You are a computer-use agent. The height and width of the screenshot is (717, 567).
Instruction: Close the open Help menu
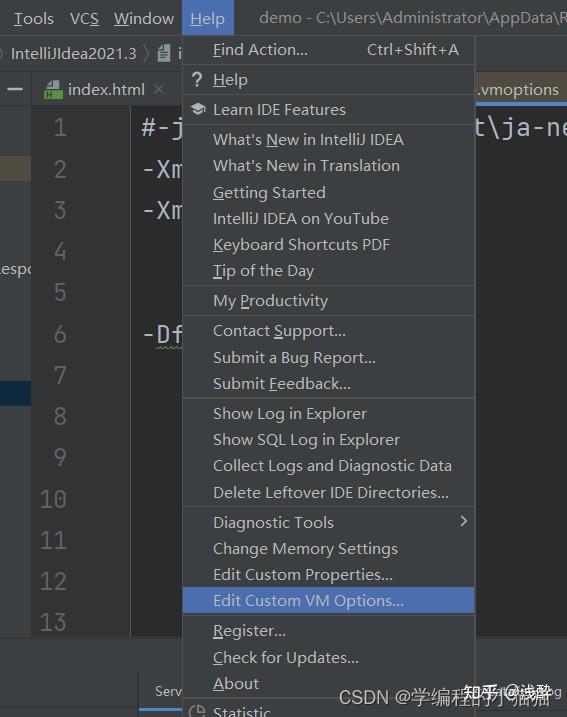click(208, 18)
